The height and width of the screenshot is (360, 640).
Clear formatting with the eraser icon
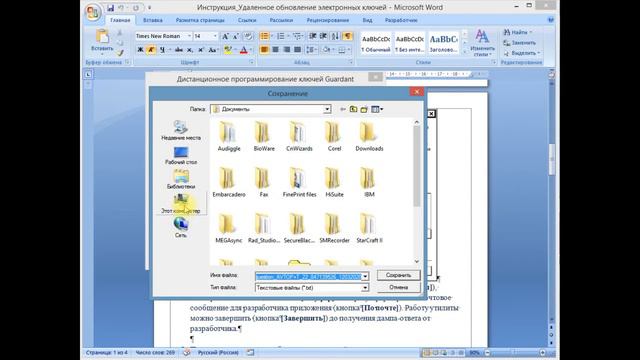click(x=249, y=36)
